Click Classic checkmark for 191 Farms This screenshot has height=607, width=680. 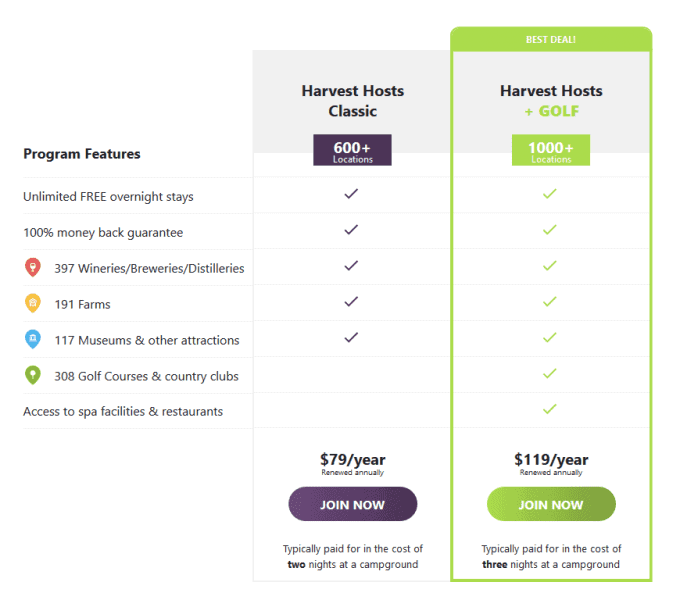351,301
